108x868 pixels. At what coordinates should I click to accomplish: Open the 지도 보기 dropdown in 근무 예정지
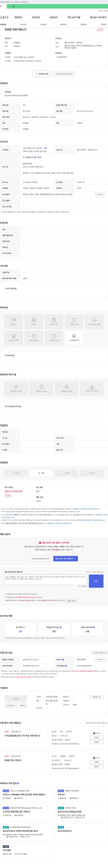tap(101, 194)
